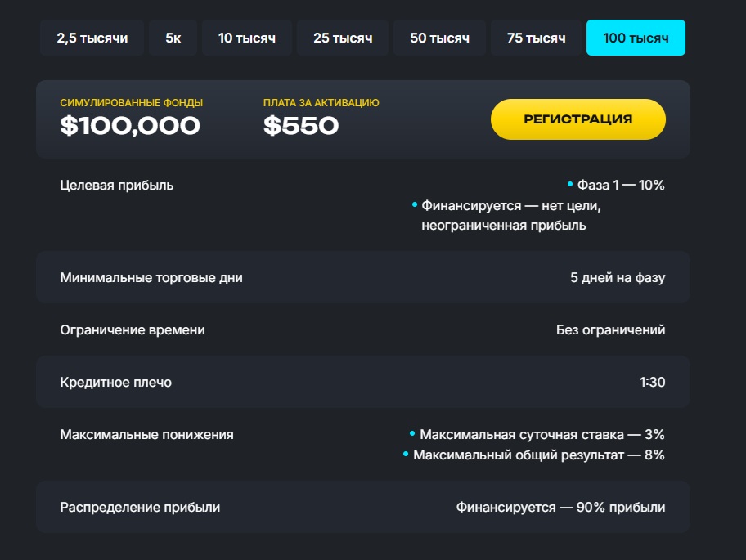Click the Минимальные торговые дни label
This screenshot has height=560, width=746.
(151, 278)
